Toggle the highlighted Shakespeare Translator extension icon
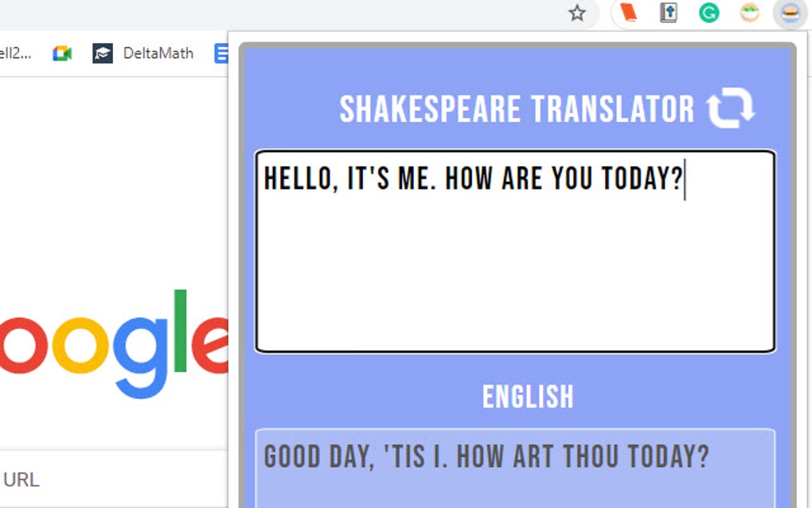812x508 pixels. pos(790,13)
